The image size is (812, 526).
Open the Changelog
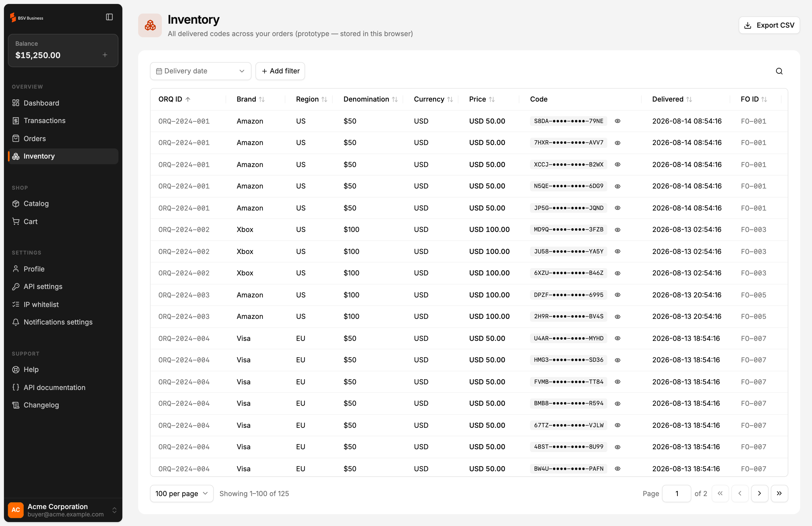pyautogui.click(x=63, y=405)
